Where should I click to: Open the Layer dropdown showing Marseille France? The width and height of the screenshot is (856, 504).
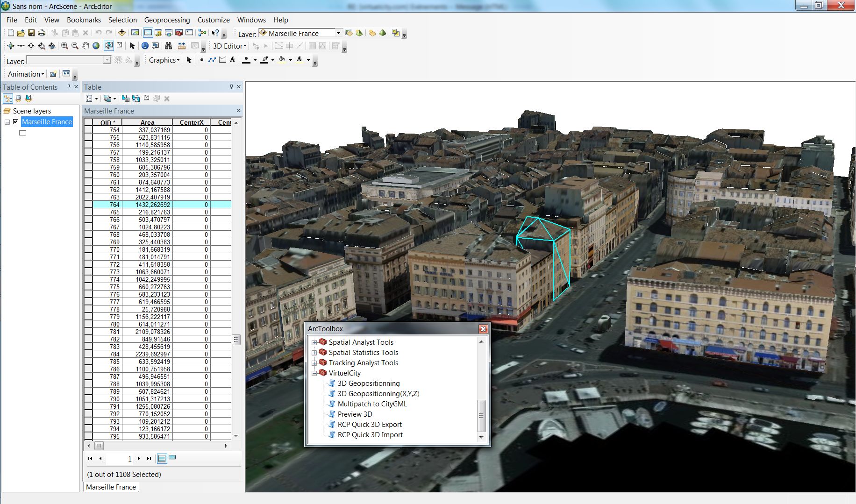coord(338,33)
